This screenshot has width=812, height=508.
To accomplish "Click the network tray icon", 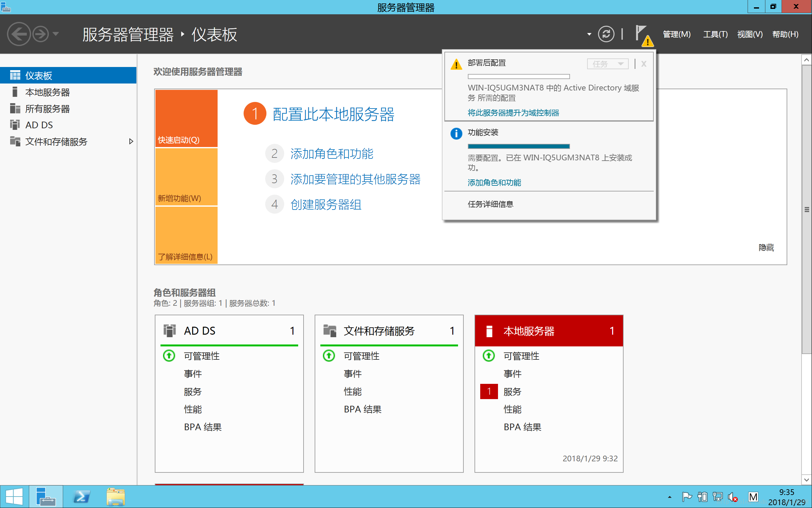I will coord(717,497).
